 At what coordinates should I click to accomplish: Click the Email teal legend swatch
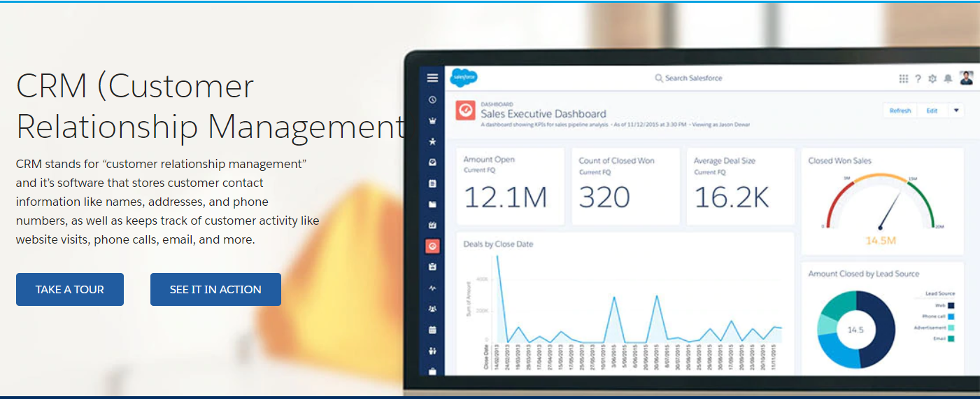click(952, 339)
